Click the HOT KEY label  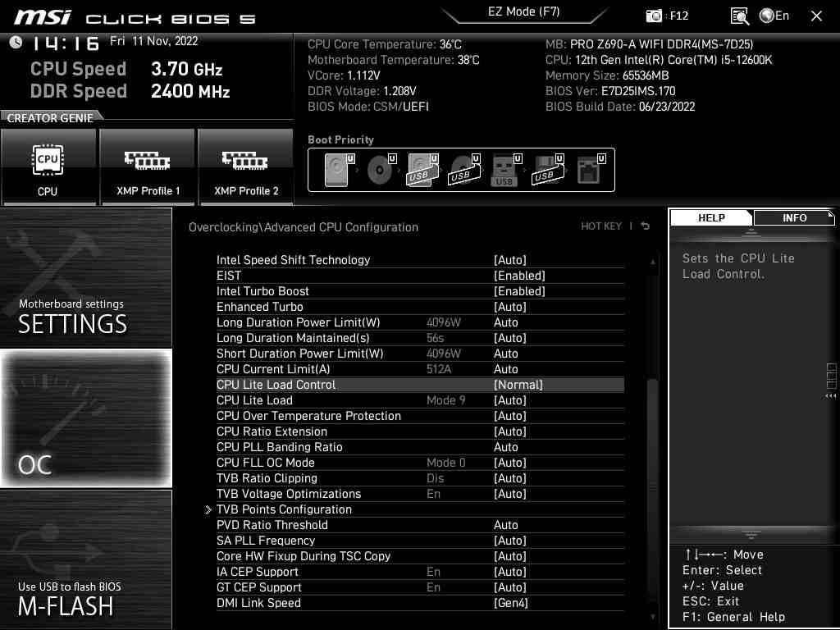tap(601, 226)
